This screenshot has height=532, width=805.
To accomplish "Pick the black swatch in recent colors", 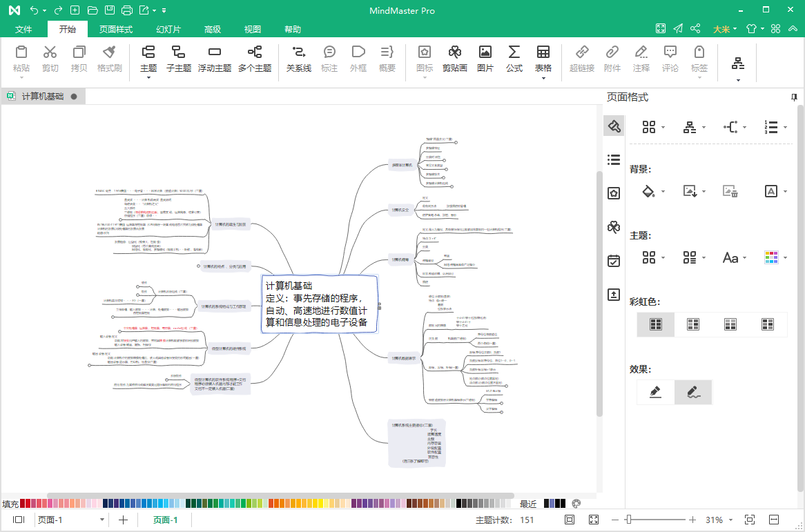I will [x=563, y=503].
